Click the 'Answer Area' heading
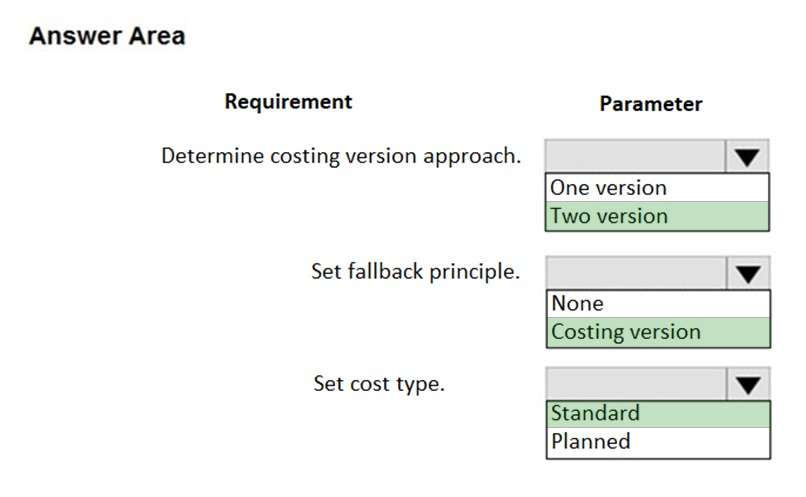The width and height of the screenshot is (806, 497). click(x=107, y=36)
